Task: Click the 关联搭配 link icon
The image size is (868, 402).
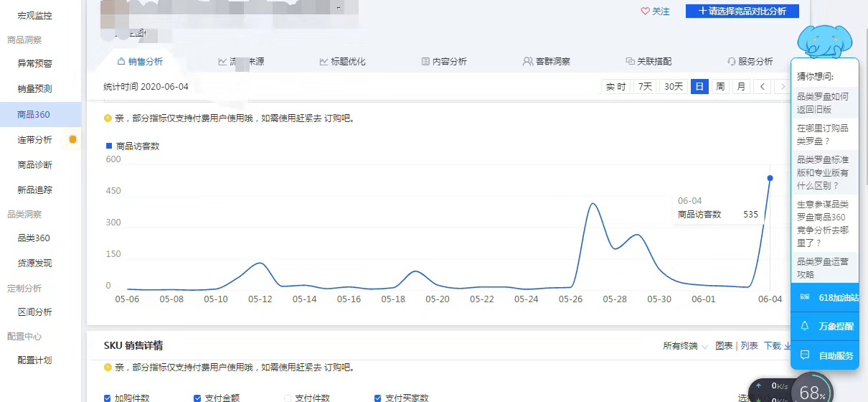Action: point(630,62)
